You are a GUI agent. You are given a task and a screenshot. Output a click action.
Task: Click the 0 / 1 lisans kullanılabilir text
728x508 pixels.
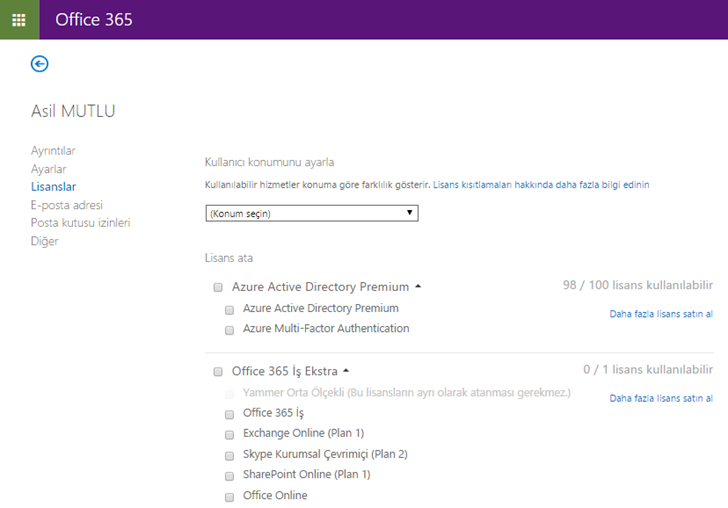click(x=648, y=369)
